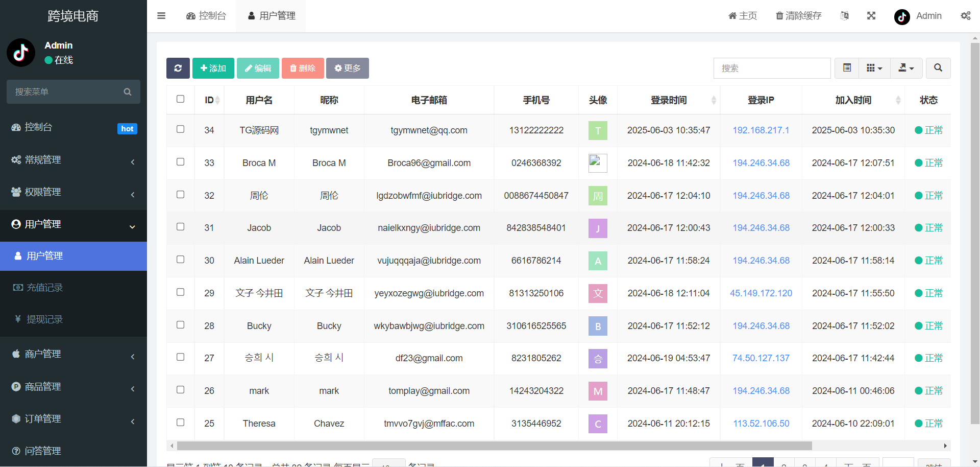
Task: Open the IP link 192.168.217.1
Action: coord(761,130)
